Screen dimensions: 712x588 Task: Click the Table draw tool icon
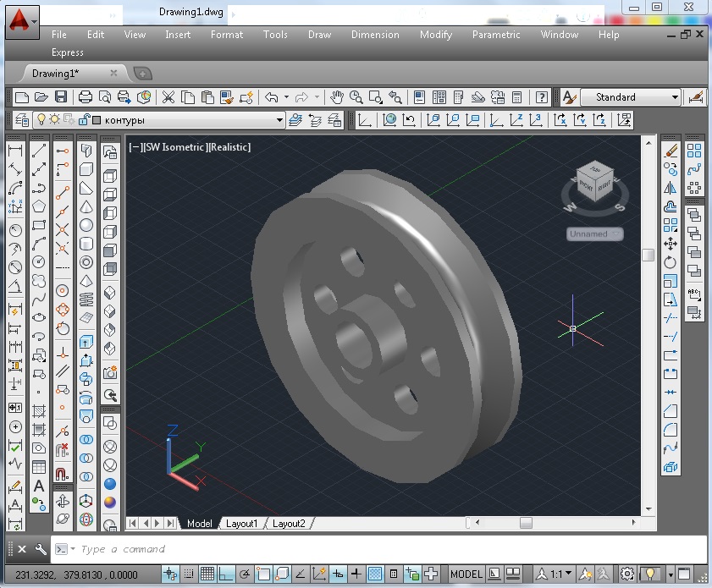point(39,467)
